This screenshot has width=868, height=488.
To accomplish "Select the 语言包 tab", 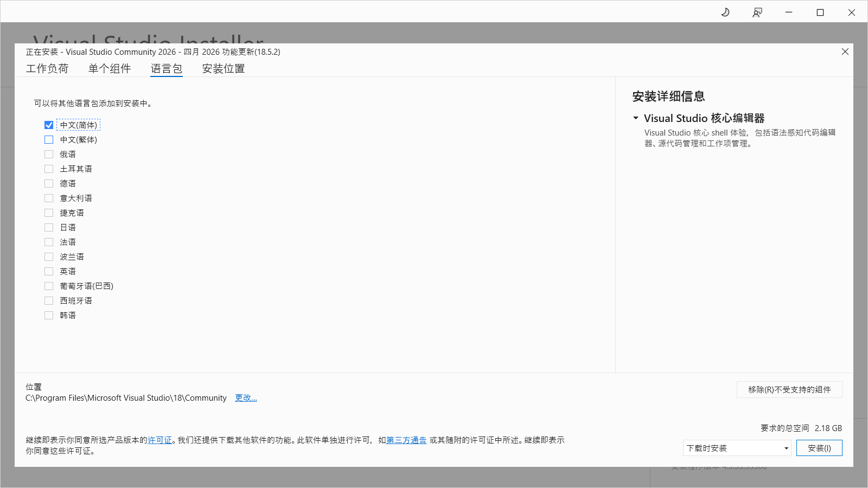I will 167,68.
